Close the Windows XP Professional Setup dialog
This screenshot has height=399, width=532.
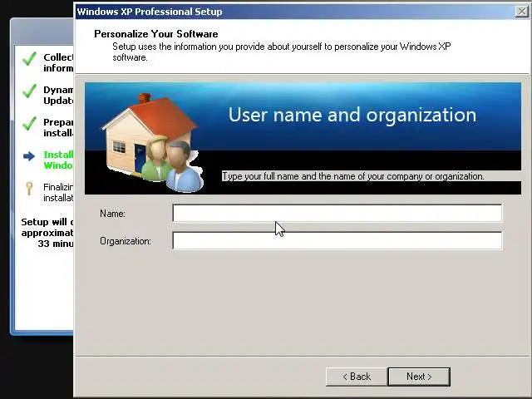[x=522, y=12]
